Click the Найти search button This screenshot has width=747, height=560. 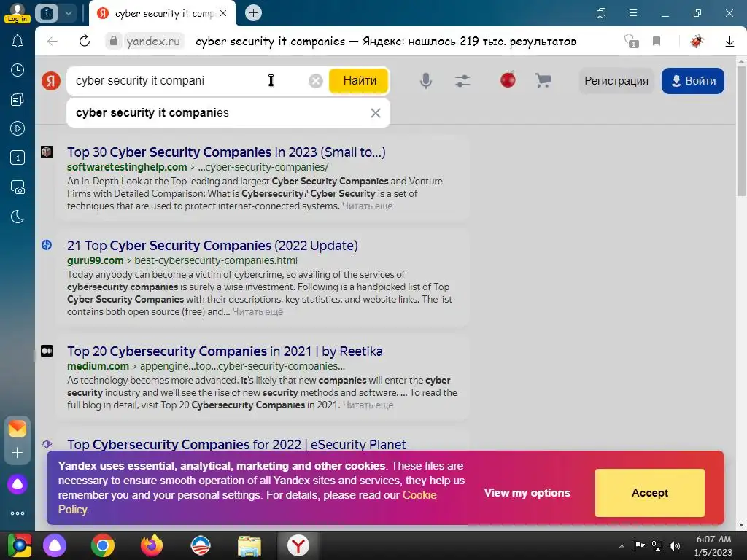(x=360, y=81)
